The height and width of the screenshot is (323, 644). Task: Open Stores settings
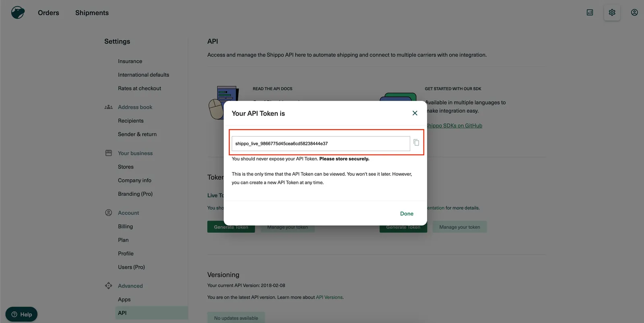tap(126, 167)
